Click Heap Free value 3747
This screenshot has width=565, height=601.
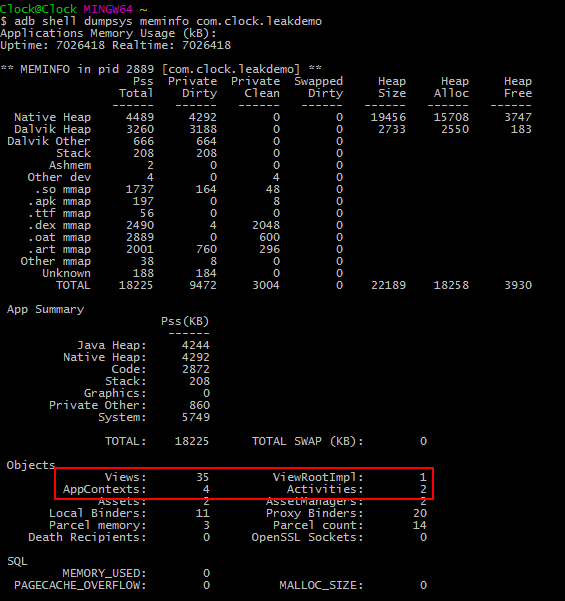[518, 117]
